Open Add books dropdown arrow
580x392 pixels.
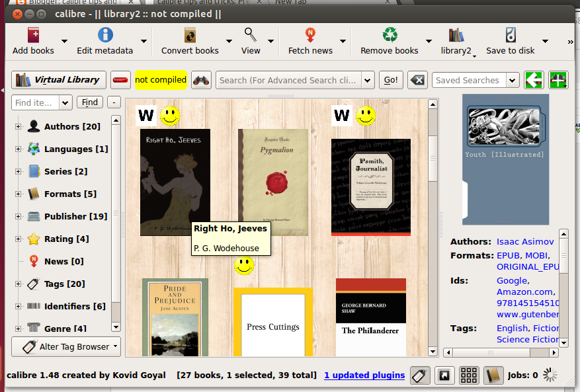pyautogui.click(x=64, y=41)
